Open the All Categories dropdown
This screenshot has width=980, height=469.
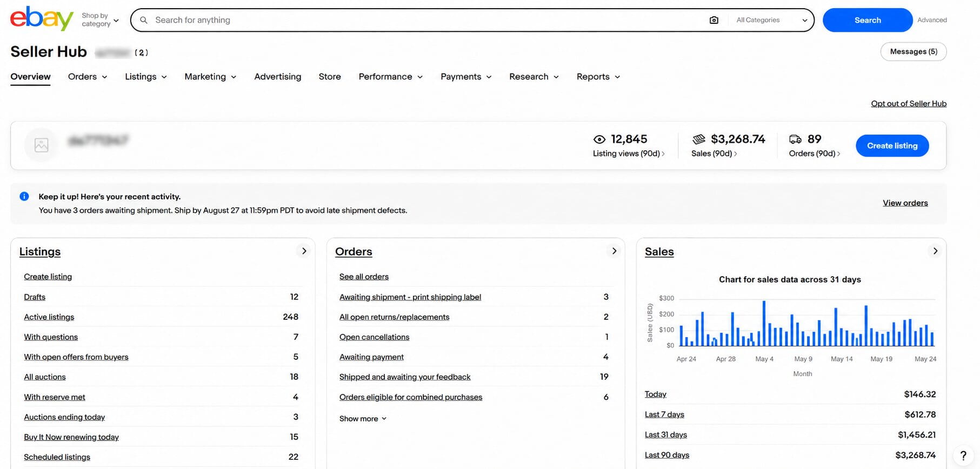(x=771, y=20)
